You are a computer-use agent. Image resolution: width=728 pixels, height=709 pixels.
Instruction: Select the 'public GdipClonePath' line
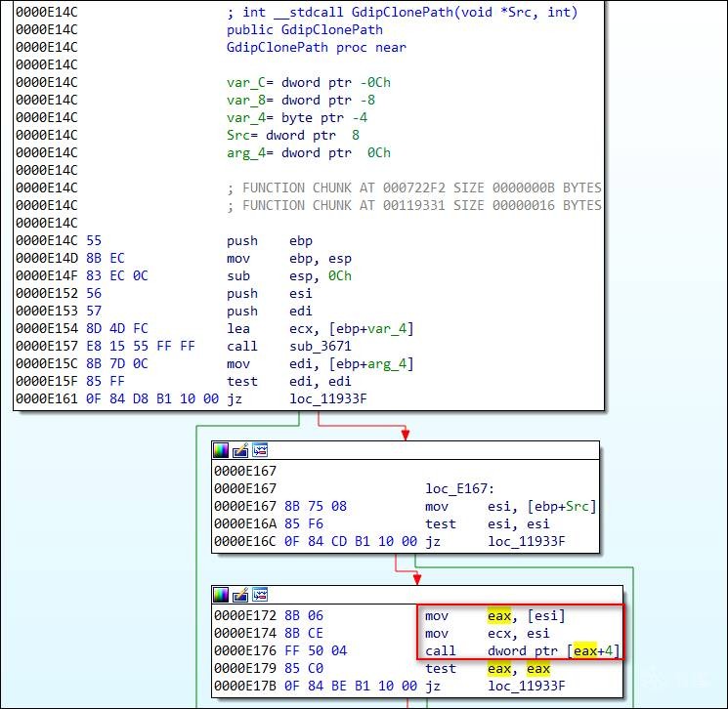(305, 29)
